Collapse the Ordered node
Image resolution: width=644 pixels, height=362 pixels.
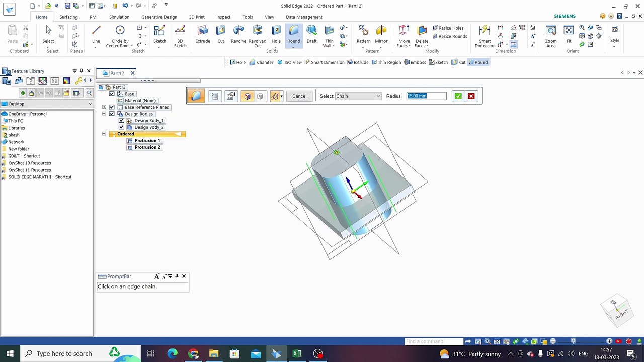[x=104, y=134]
